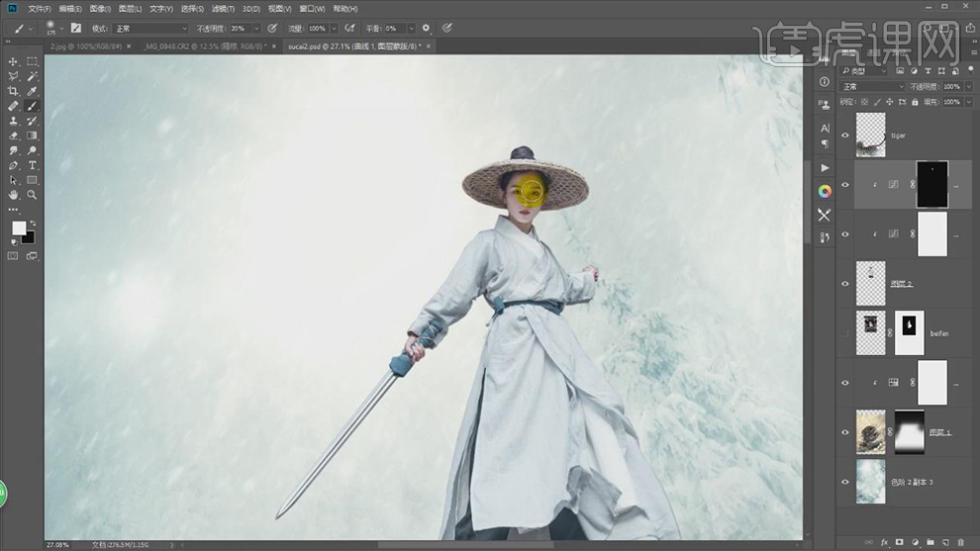Open the brush blend mode dropdown
The image size is (980, 551).
point(148,29)
